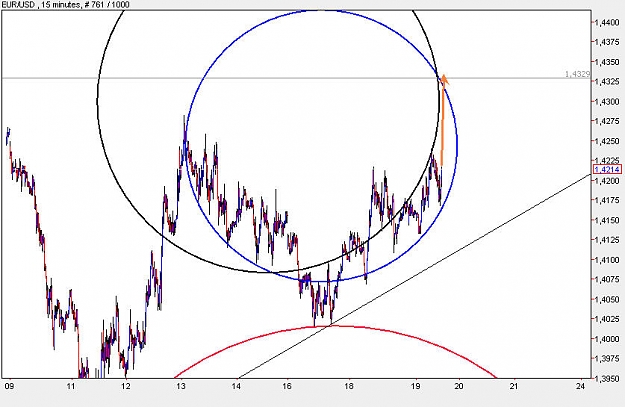Click date axis label 14

click(x=236, y=386)
